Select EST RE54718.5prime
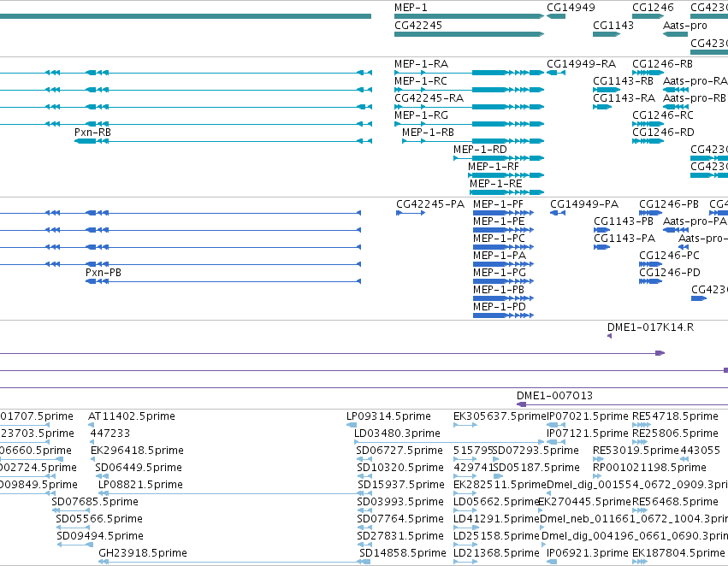This screenshot has width=728, height=566. pos(675,416)
